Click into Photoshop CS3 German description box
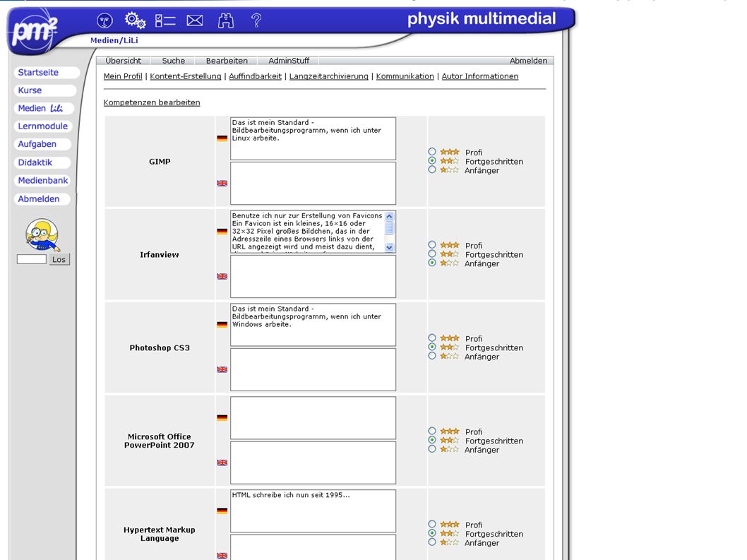Screen dimensions: 747x560 pos(313,325)
